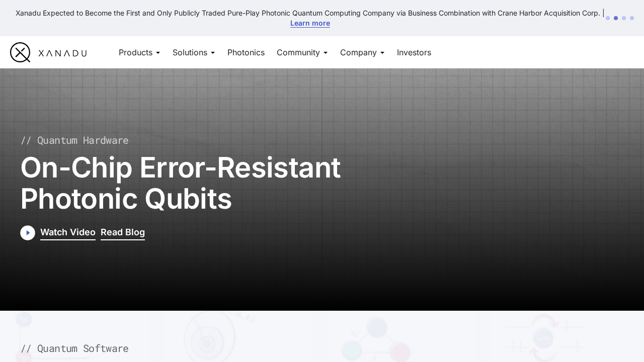The image size is (644, 362).
Task: Jump to the fourth banner carousel dot
Action: (632, 18)
